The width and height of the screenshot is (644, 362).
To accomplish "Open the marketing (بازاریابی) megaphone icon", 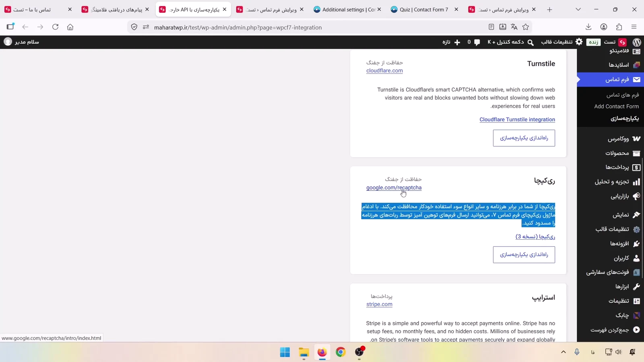I will (x=636, y=196).
